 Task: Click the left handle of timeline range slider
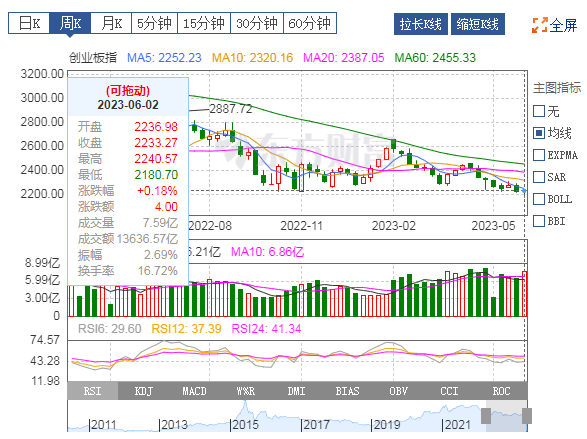pyautogui.click(x=486, y=416)
